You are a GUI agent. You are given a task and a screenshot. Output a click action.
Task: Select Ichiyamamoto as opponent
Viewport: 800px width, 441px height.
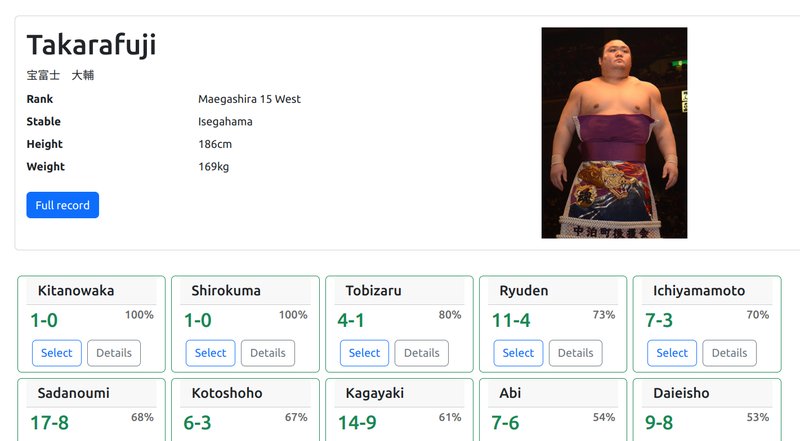coord(672,353)
